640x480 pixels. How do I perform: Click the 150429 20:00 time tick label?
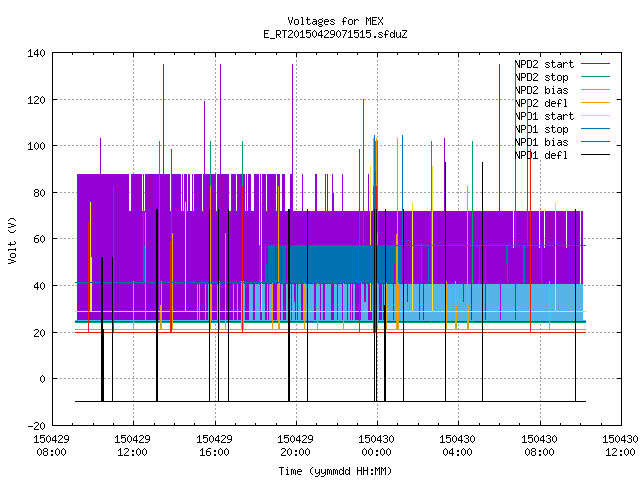pos(295,446)
